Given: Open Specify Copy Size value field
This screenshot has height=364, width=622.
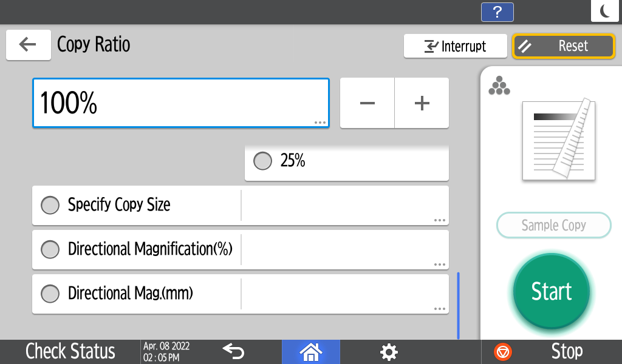Looking at the screenshot, I should [344, 205].
